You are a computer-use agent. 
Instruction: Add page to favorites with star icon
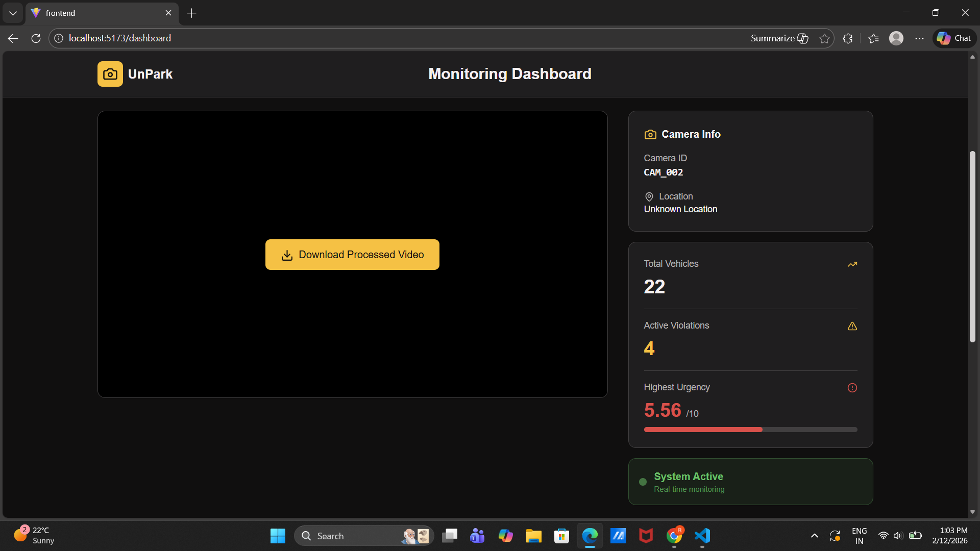(x=824, y=38)
